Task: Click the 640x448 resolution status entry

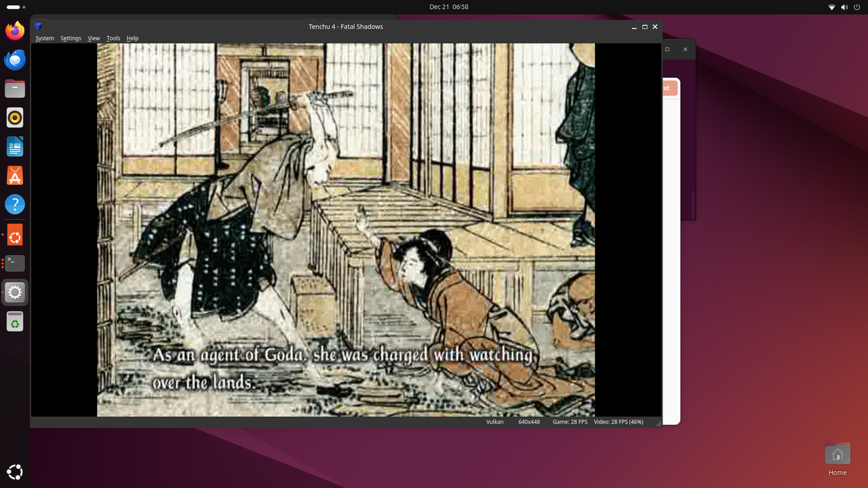Action: [x=529, y=422]
